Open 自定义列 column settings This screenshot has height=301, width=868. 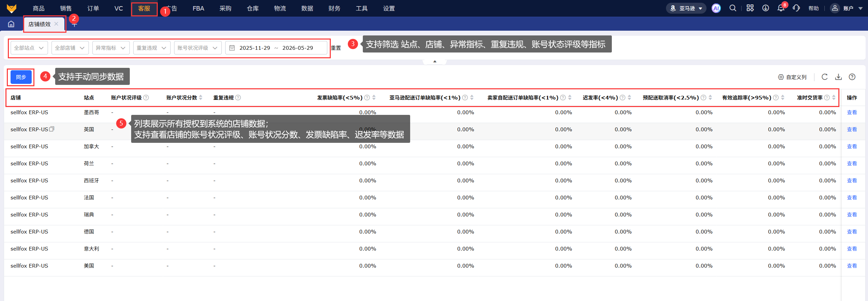coord(792,77)
